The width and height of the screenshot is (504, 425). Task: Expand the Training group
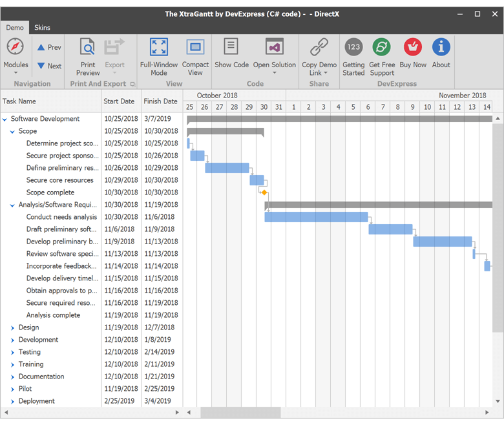point(12,364)
